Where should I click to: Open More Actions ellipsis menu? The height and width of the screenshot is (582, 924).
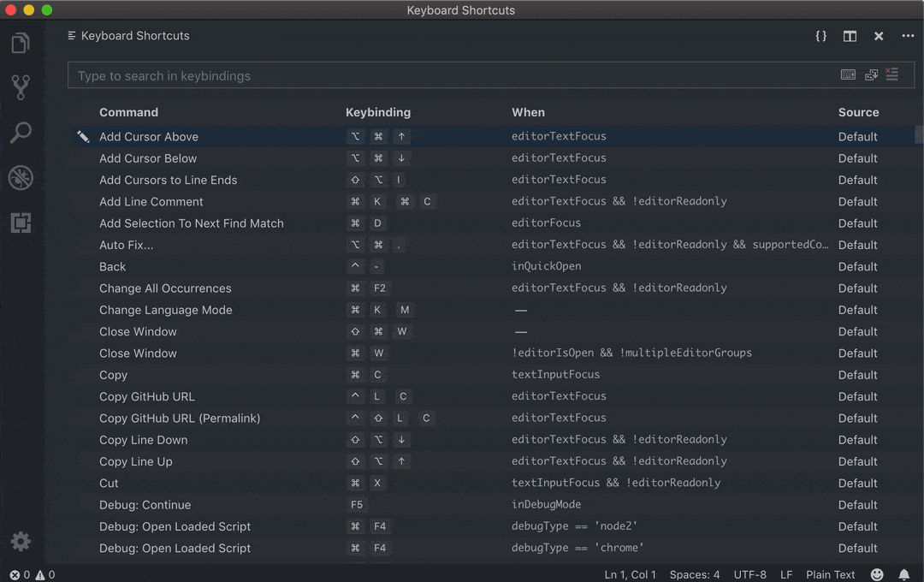coord(908,36)
